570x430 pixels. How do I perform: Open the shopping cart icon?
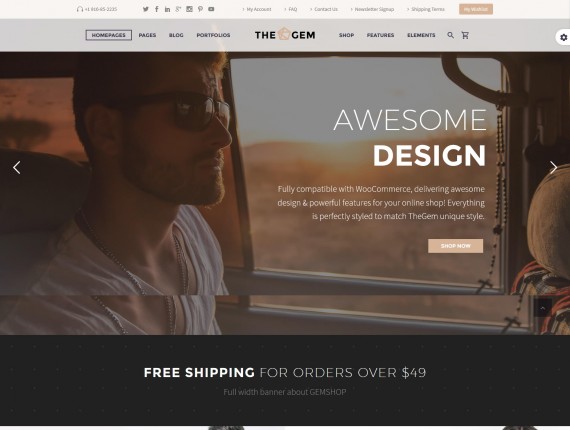coord(465,35)
